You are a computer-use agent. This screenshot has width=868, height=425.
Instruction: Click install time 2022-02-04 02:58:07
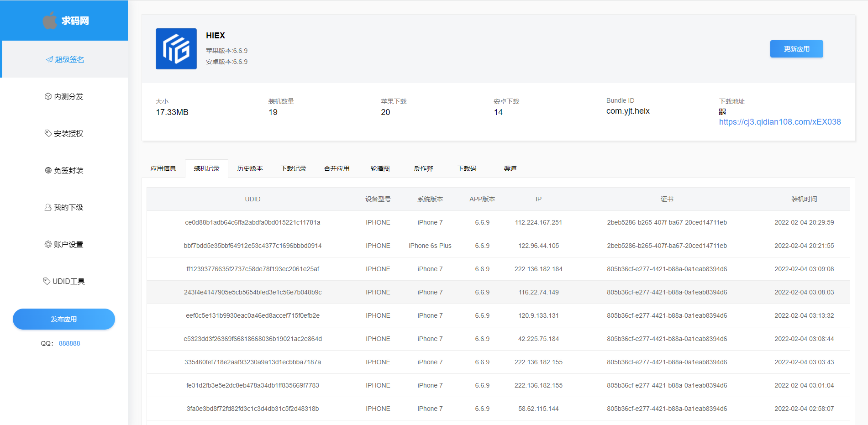tap(804, 409)
